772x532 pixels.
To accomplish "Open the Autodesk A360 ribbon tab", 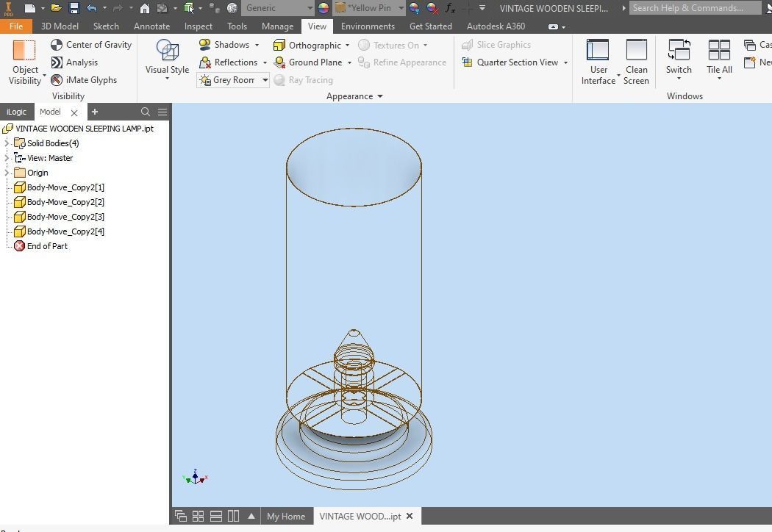I will (496, 26).
